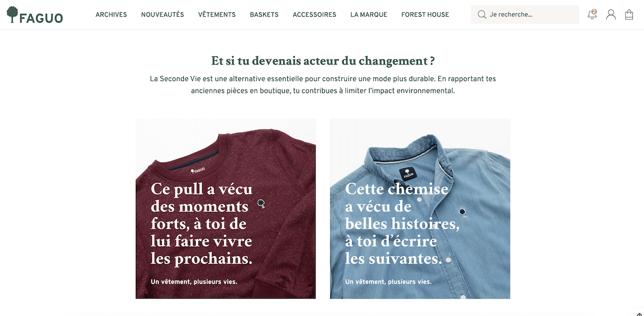The width and height of the screenshot is (644, 316).
Task: Focus the 'Je recherche...' search field
Action: 525,14
